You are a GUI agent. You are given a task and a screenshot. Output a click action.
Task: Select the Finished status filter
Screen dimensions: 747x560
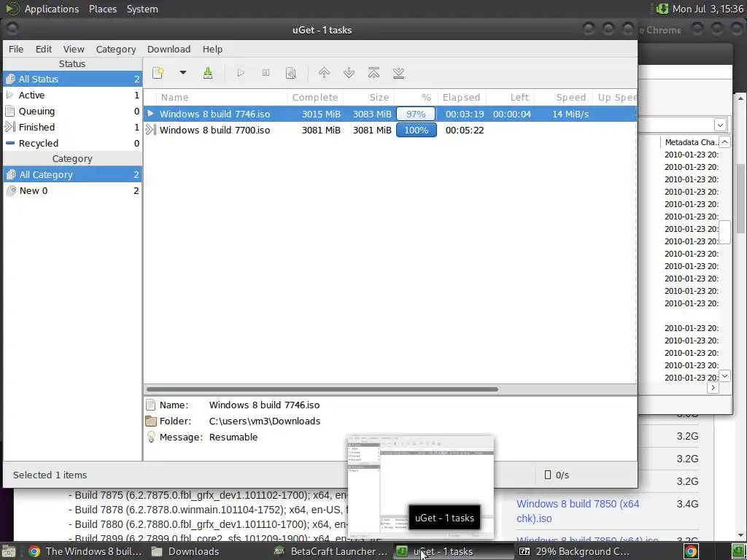click(x=72, y=127)
